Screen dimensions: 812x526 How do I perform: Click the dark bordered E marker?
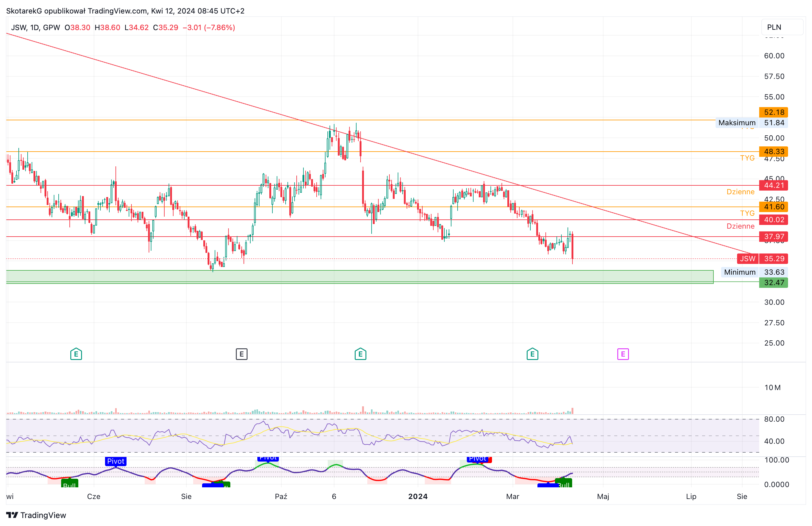[242, 354]
